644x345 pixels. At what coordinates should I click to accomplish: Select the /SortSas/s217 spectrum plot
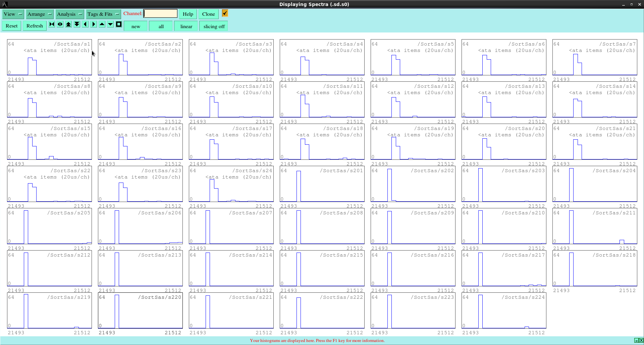click(504, 268)
